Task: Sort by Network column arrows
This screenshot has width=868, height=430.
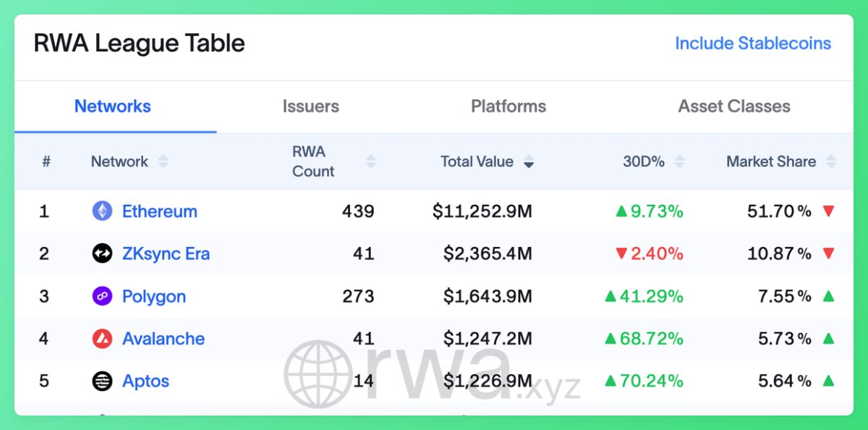Action: click(163, 161)
